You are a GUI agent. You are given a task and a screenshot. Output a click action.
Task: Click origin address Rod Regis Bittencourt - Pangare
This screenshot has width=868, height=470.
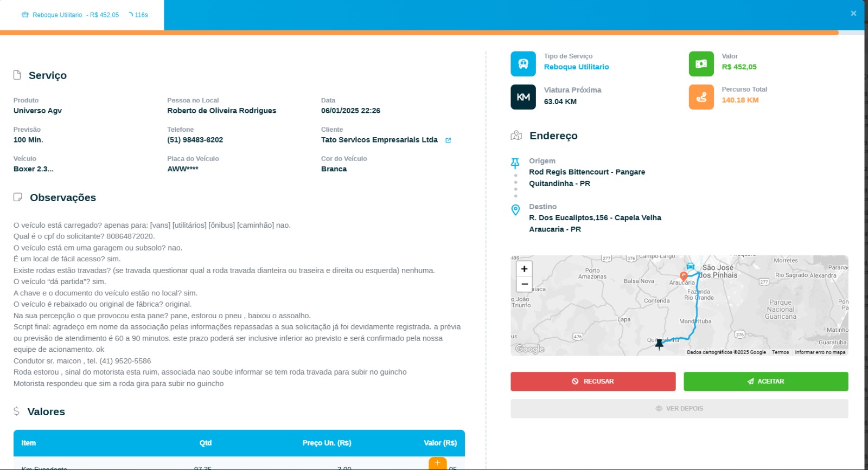(587, 172)
